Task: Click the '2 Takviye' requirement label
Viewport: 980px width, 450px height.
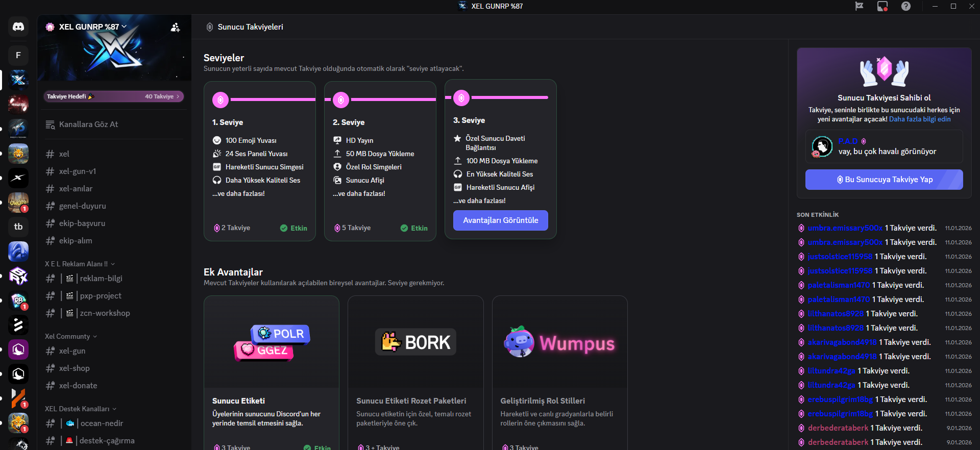Action: tap(232, 228)
